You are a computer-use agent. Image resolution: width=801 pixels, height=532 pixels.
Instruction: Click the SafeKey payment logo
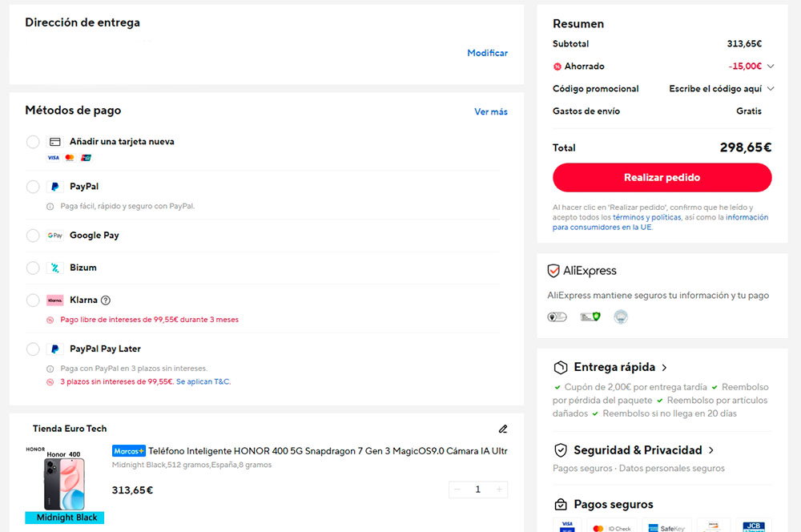(x=666, y=527)
